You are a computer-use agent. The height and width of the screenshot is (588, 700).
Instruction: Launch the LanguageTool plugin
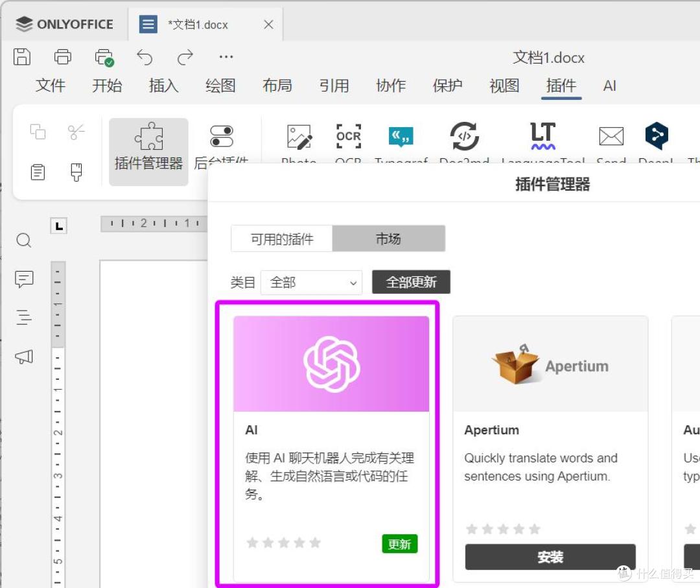[543, 143]
